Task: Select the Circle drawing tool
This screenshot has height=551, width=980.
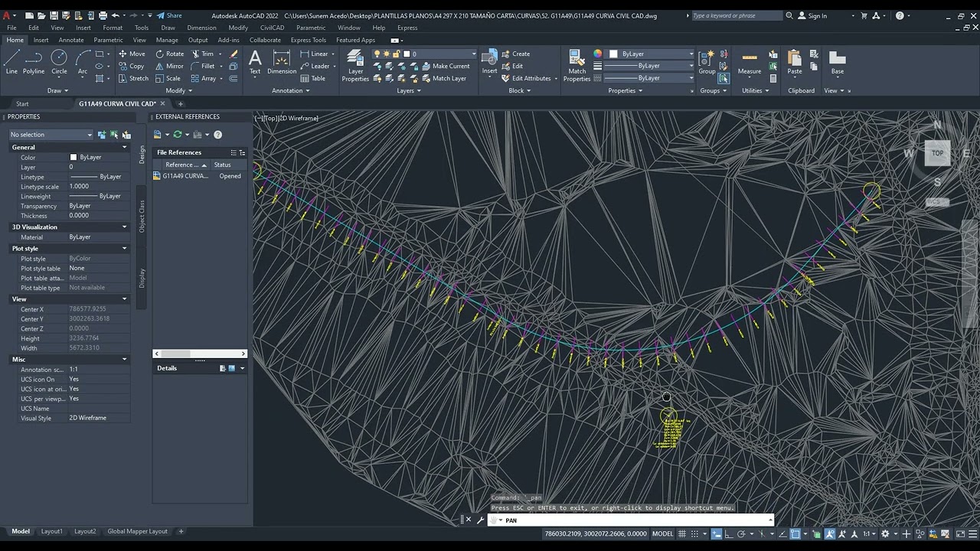Action: click(59, 62)
